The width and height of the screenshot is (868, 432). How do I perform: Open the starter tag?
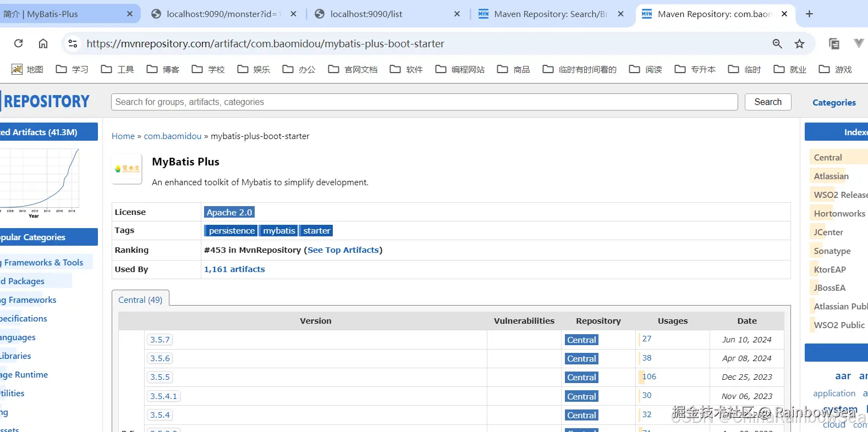click(317, 231)
